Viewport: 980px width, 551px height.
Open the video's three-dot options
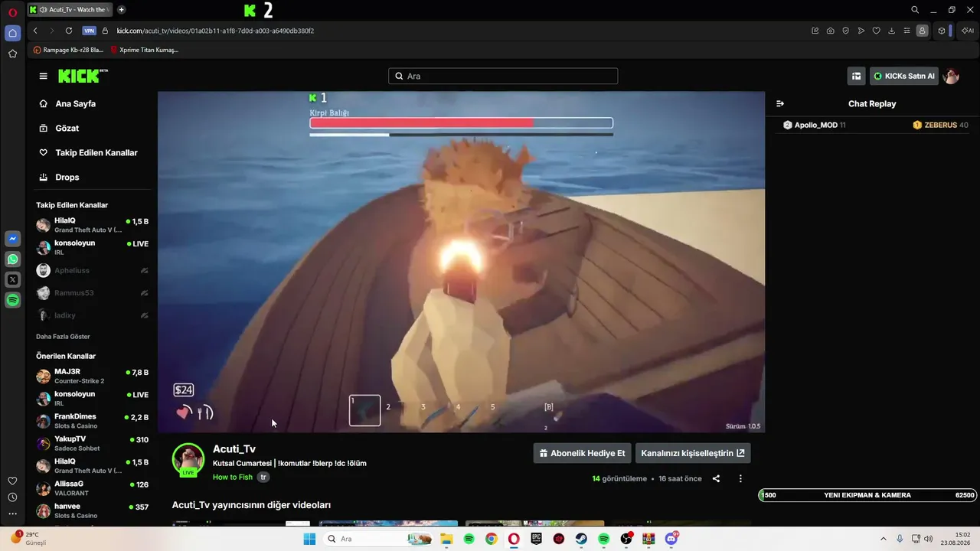[740, 479]
